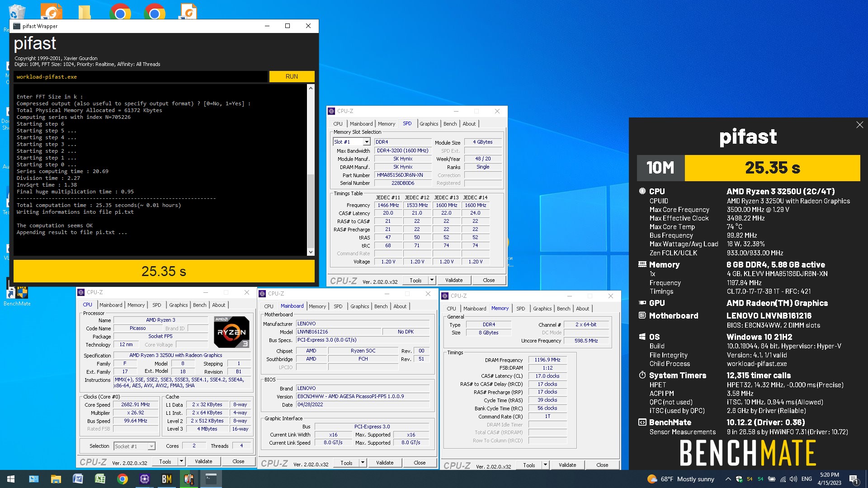Open volume control in system tray
This screenshot has width=868, height=488.
[x=793, y=479]
